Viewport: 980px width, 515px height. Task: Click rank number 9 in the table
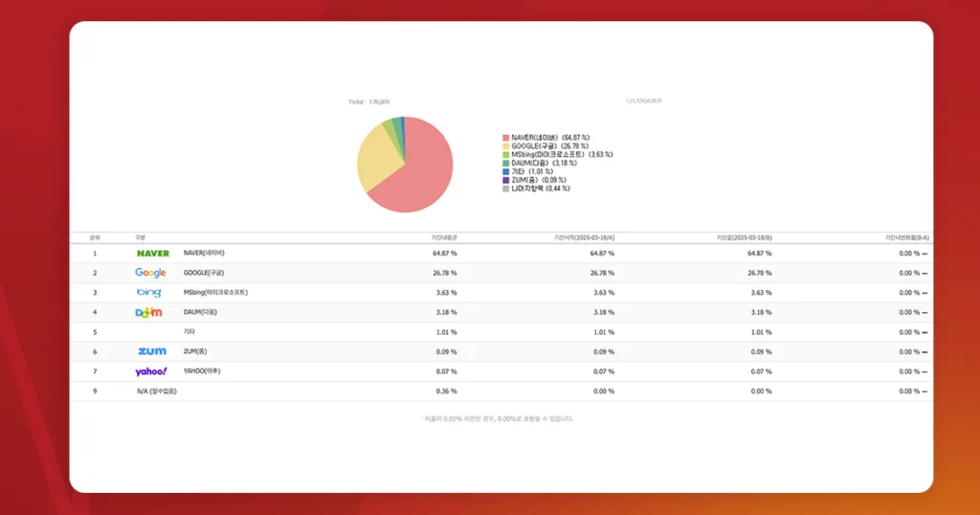point(95,392)
